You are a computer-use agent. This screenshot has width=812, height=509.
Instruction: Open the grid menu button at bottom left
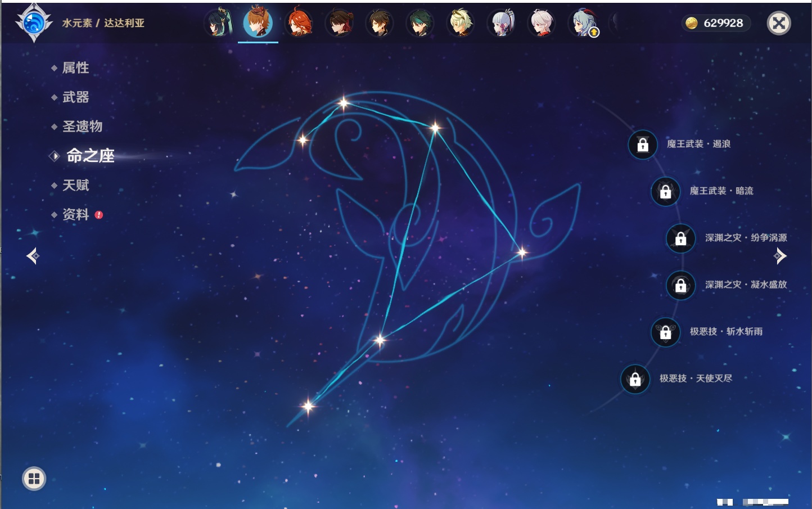(x=34, y=479)
